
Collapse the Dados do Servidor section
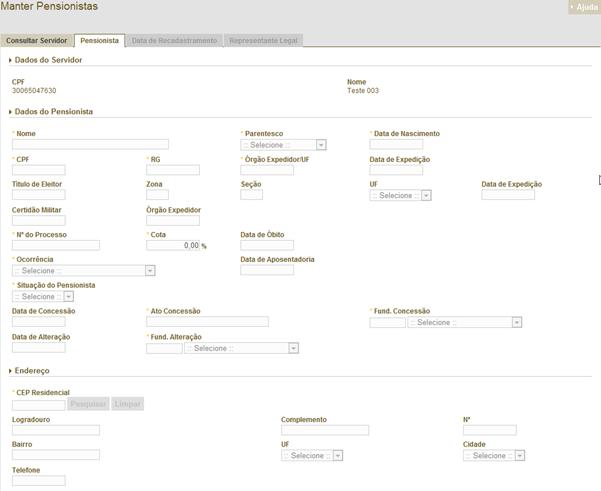click(48, 60)
